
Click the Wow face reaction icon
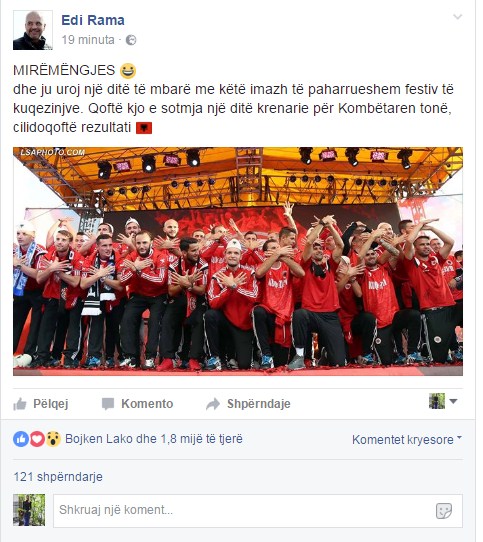point(53,439)
